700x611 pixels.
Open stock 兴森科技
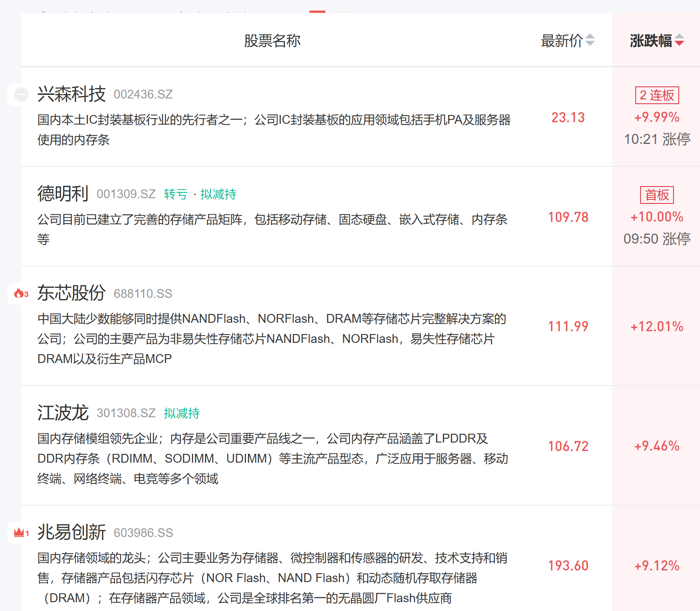[72, 94]
